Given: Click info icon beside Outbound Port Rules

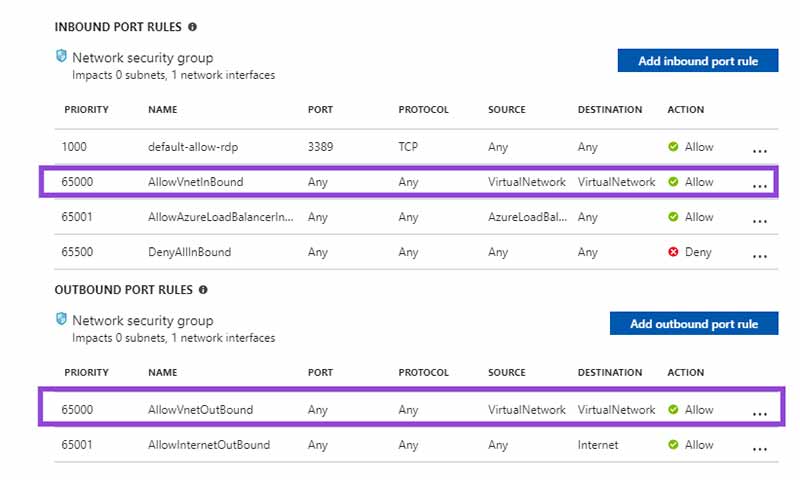Looking at the screenshot, I should [203, 290].
